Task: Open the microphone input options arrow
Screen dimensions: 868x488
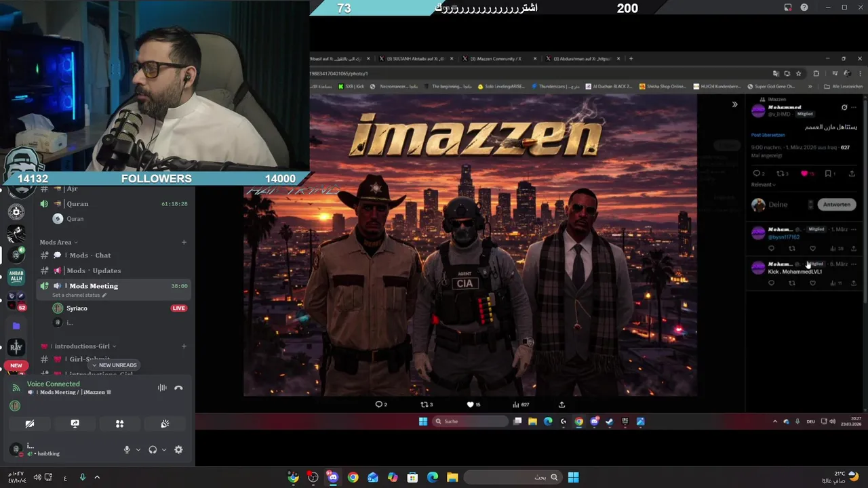Action: (138, 449)
